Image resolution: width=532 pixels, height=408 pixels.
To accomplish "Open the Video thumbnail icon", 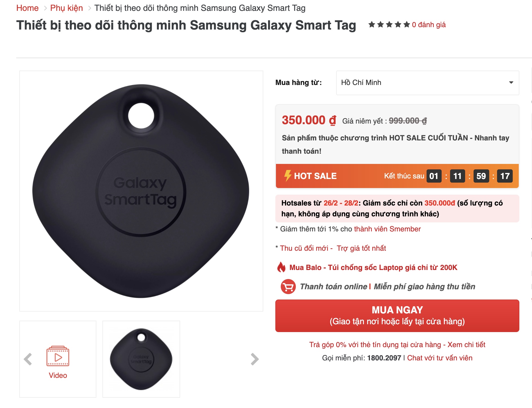I will (58, 356).
